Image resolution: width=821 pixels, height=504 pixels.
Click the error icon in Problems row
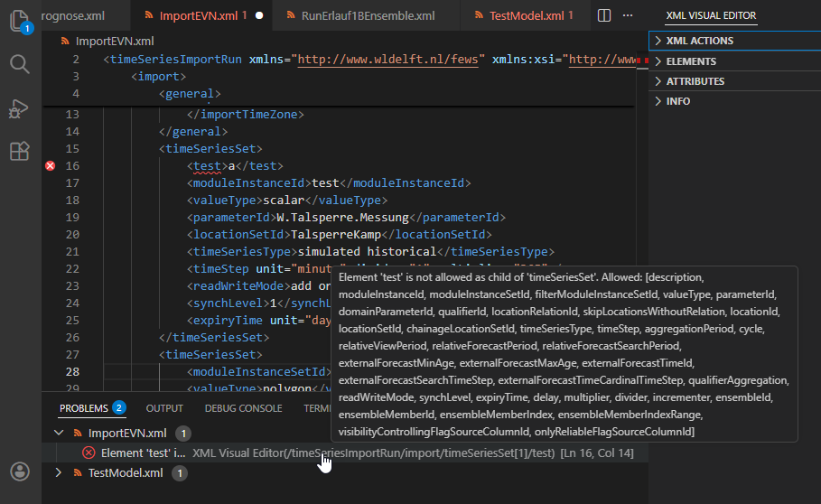pos(89,453)
